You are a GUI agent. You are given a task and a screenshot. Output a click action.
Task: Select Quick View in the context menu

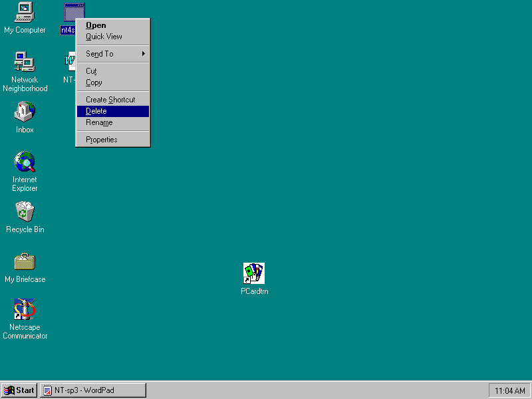[104, 37]
